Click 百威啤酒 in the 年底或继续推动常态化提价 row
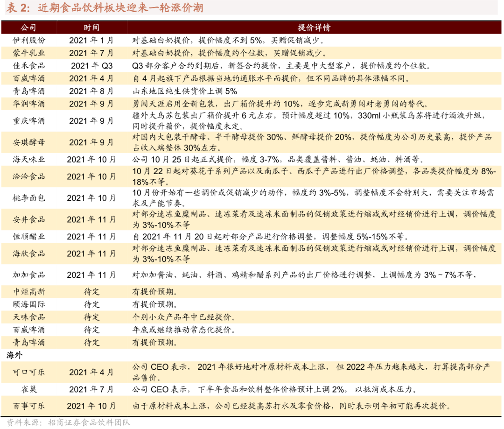 pos(28,330)
